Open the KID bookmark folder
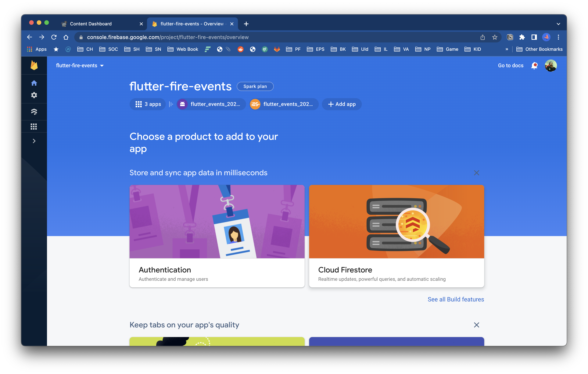The height and width of the screenshot is (374, 588). pyautogui.click(x=472, y=49)
